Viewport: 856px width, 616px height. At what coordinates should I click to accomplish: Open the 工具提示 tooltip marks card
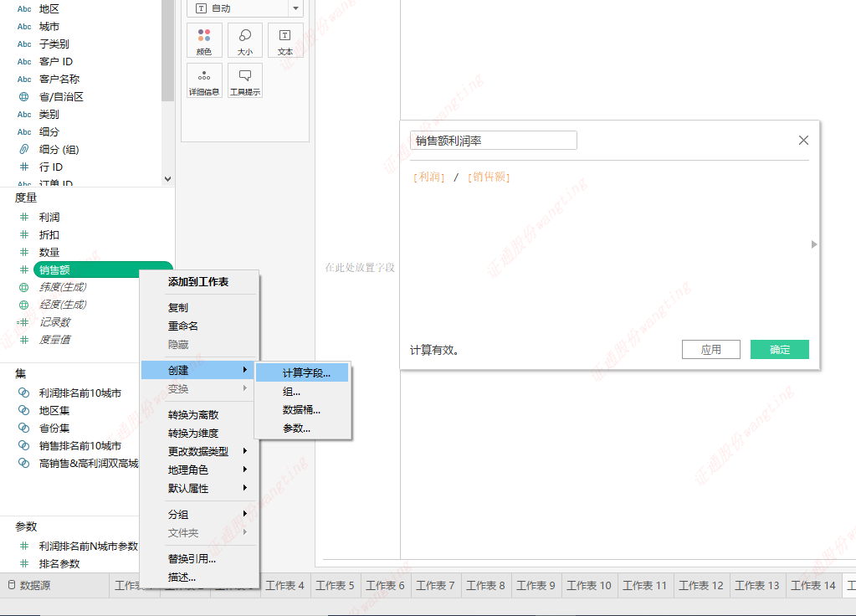pyautogui.click(x=245, y=80)
